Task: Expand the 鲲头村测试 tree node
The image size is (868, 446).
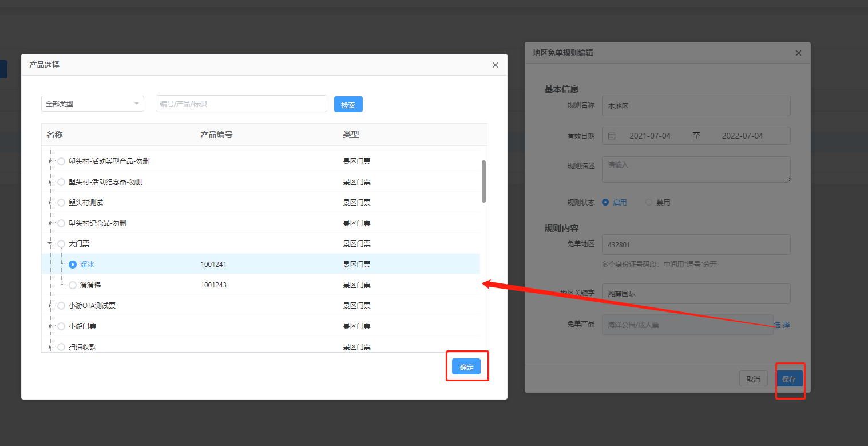Action: pos(49,203)
